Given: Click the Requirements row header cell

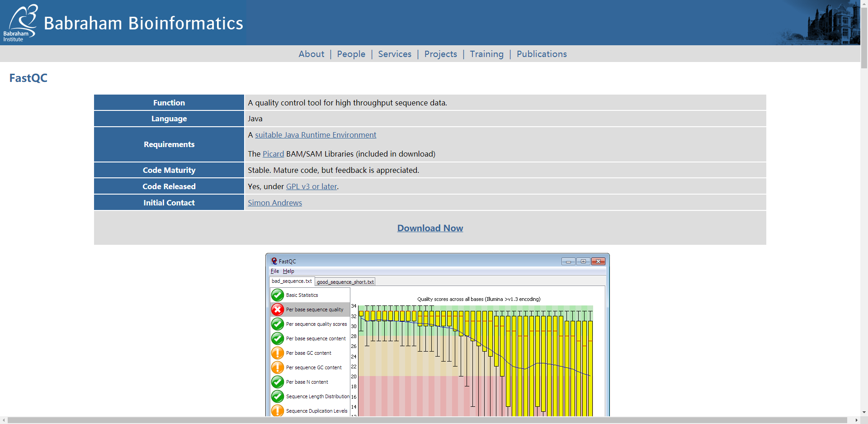Looking at the screenshot, I should point(169,144).
